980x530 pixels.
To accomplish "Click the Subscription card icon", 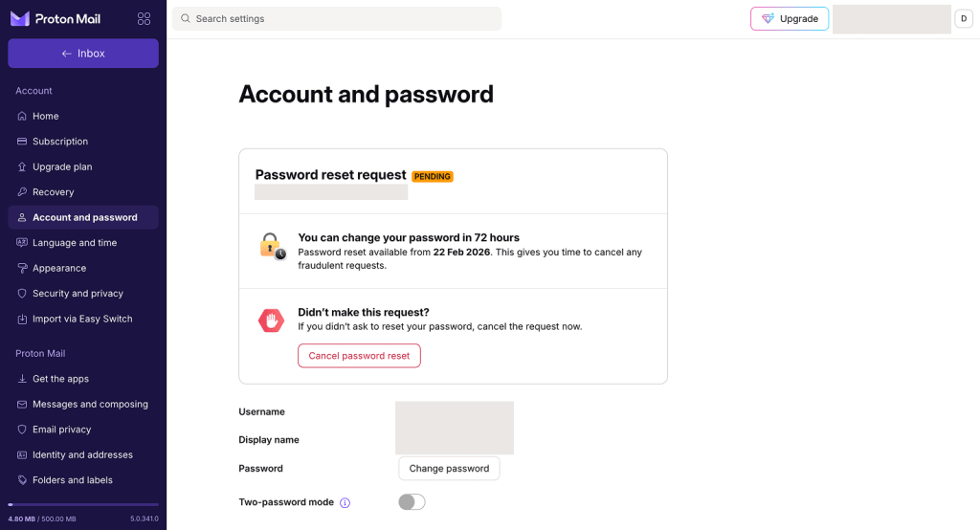I will pos(22,142).
